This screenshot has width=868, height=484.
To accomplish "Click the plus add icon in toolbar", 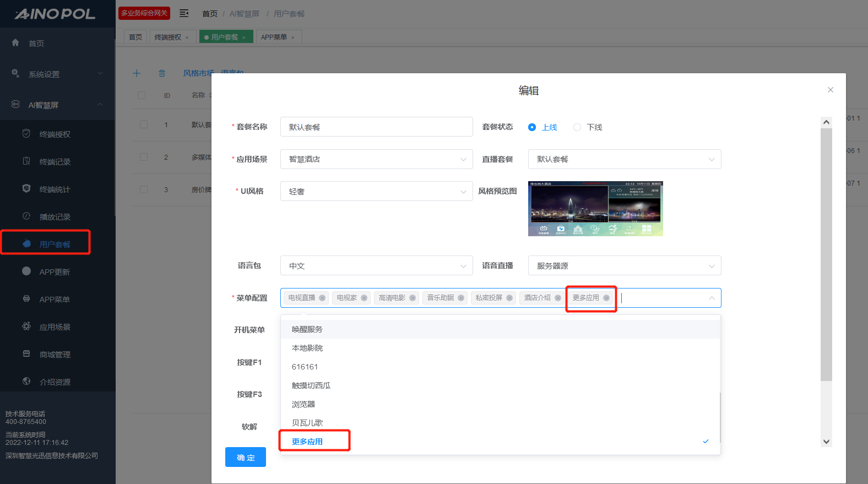I will pyautogui.click(x=137, y=73).
